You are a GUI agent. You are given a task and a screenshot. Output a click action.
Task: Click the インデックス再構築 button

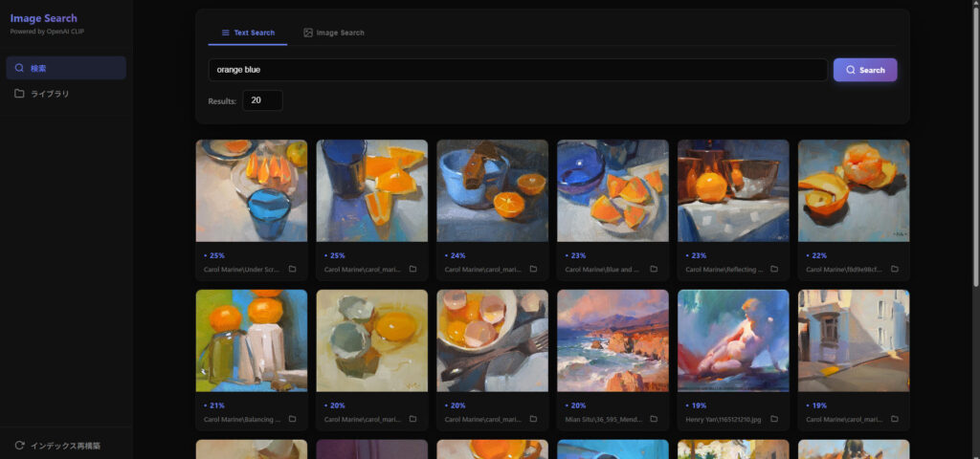(64, 446)
